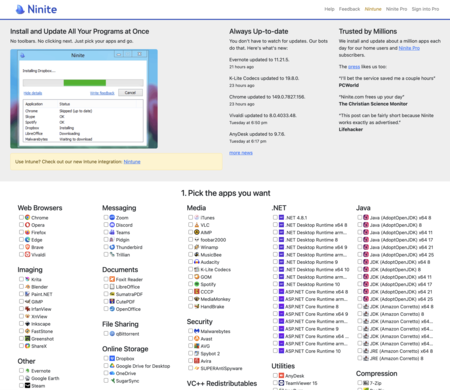Click the Google Earth label
Screen dimensions: 450x390
(x=45, y=378)
